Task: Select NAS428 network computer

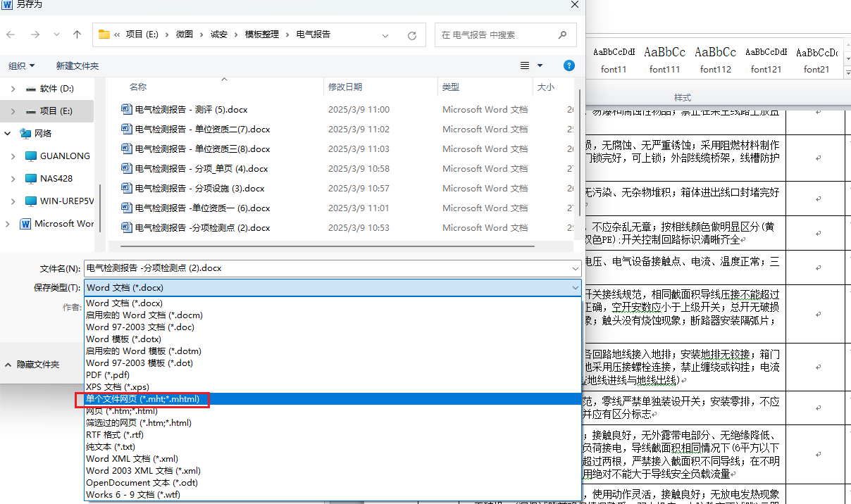Action: (x=56, y=178)
